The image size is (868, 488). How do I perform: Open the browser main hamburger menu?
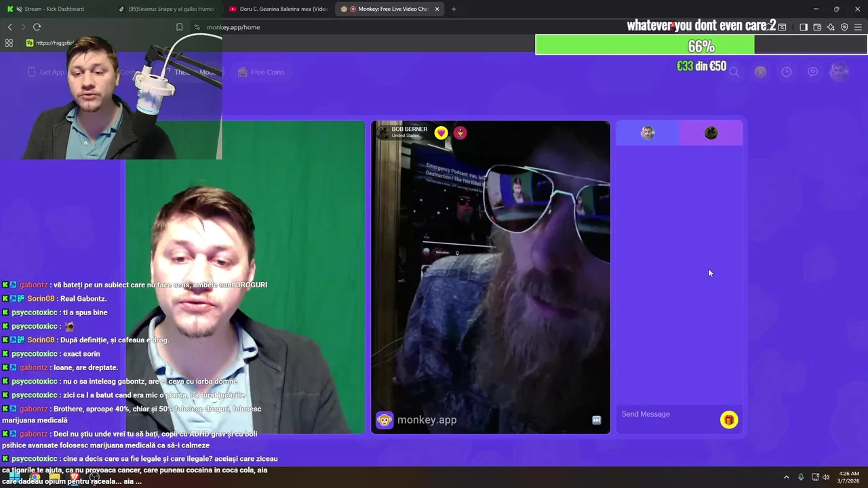click(858, 27)
